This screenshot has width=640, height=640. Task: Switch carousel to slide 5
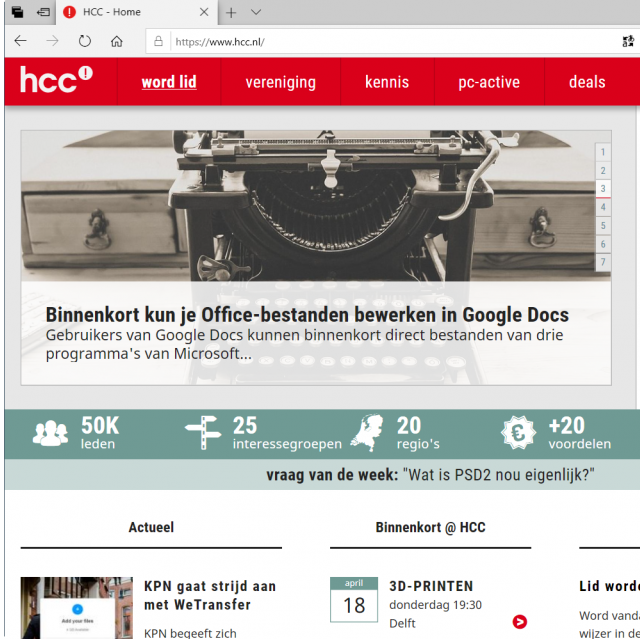click(x=603, y=226)
